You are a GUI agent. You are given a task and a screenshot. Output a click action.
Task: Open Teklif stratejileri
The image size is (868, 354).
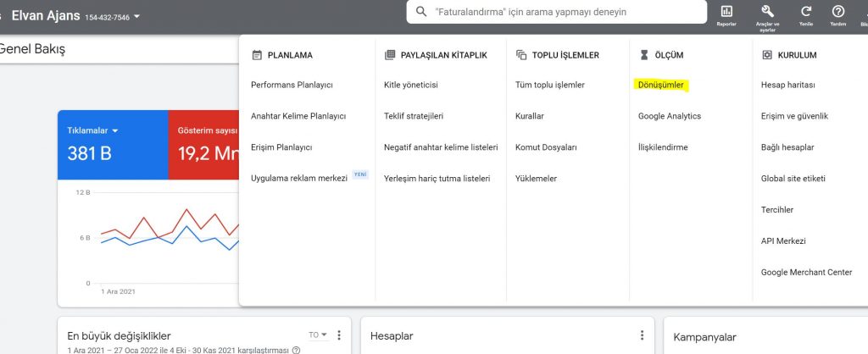414,116
